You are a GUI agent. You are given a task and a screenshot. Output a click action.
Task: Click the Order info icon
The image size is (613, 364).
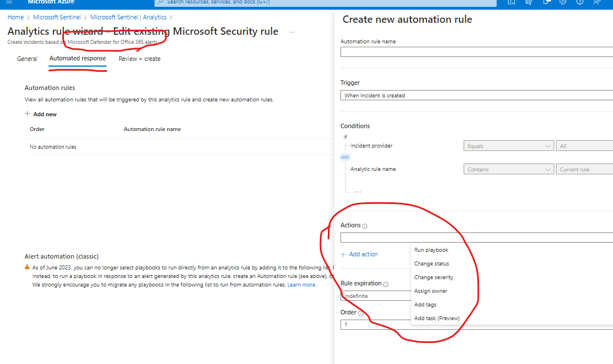(360, 313)
